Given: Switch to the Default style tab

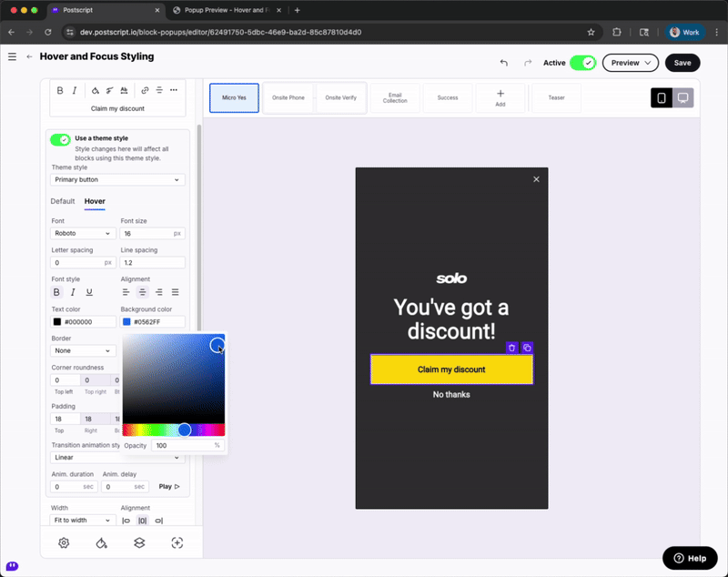Looking at the screenshot, I should (x=63, y=201).
